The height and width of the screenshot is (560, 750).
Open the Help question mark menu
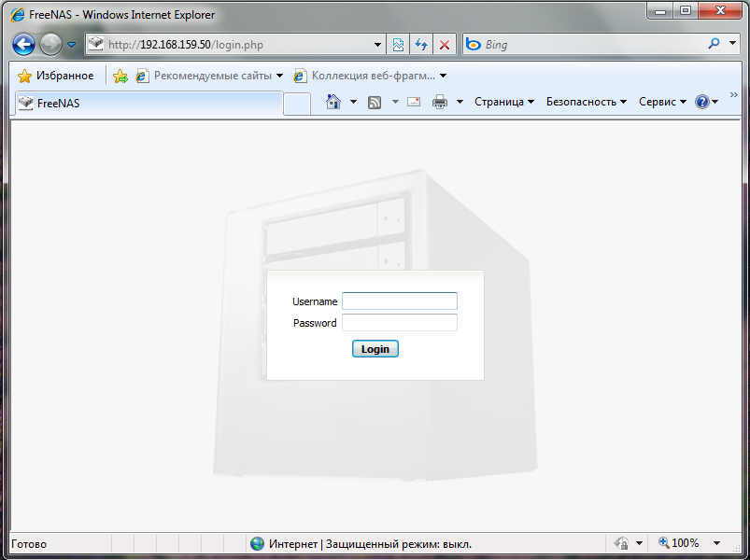click(x=706, y=102)
